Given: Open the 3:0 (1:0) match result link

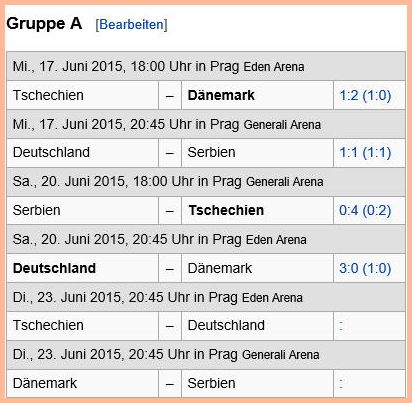Looking at the screenshot, I should point(365,268).
